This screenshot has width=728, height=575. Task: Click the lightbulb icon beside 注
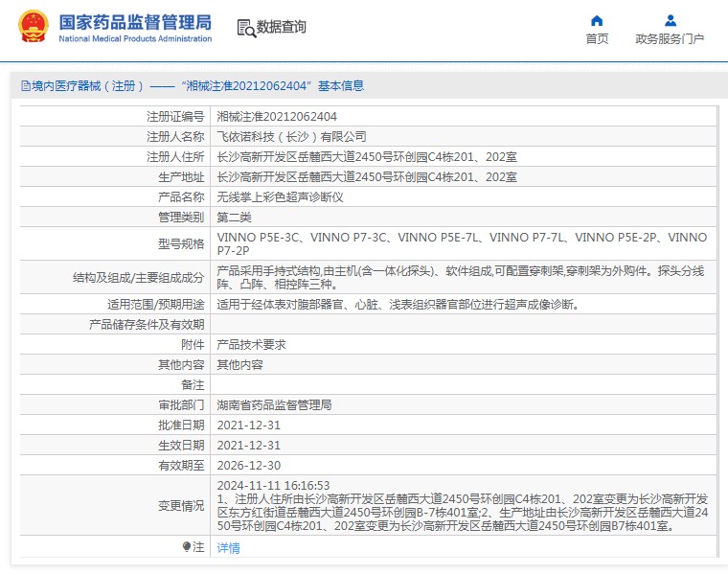(187, 547)
